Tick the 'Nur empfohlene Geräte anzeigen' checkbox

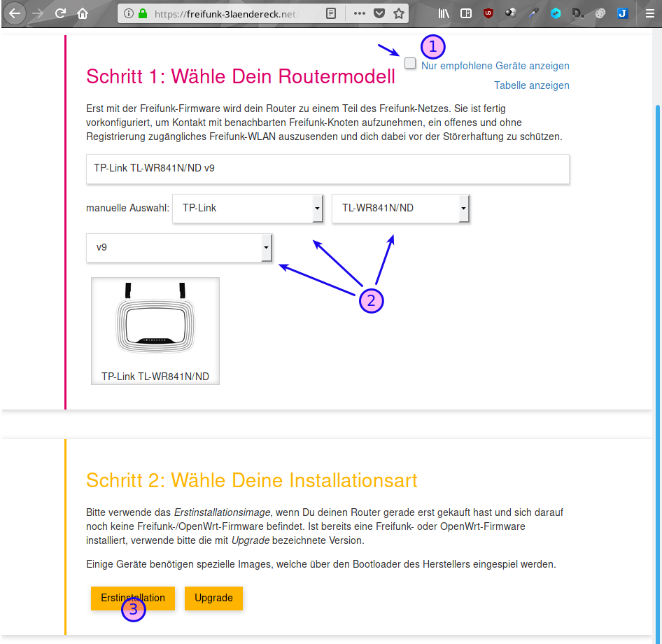410,63
